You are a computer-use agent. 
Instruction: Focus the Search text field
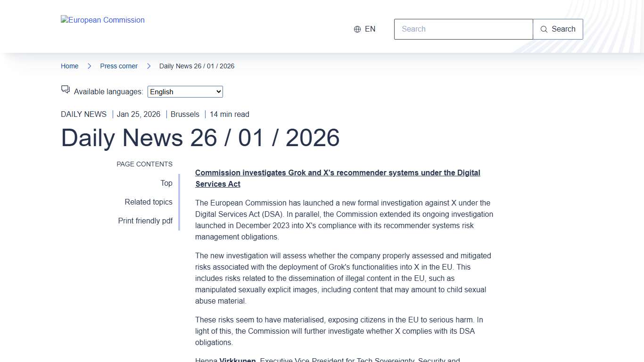pos(463,29)
